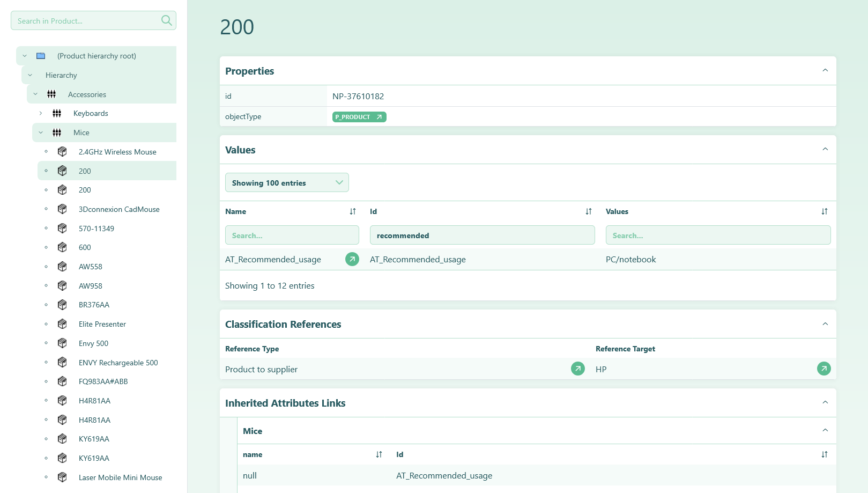The image size is (868, 493).
Task: Select ENVY Rechargeable 500 in tree
Action: 118,363
